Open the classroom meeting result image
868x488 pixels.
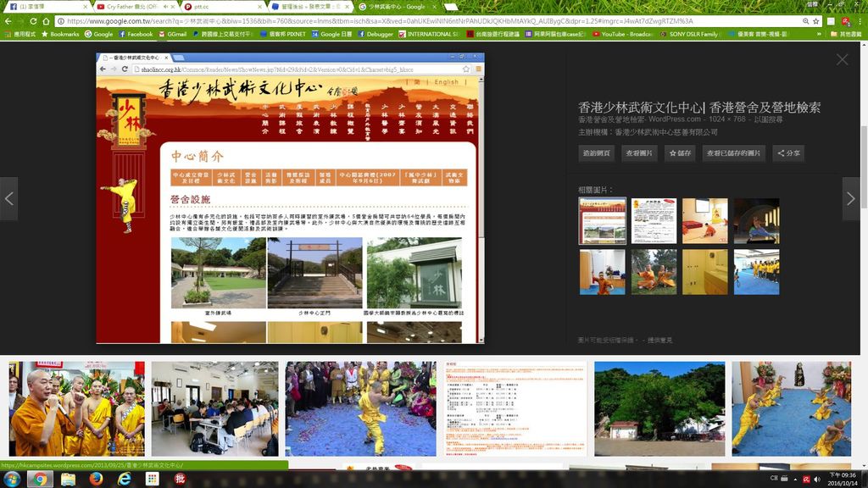[214, 409]
